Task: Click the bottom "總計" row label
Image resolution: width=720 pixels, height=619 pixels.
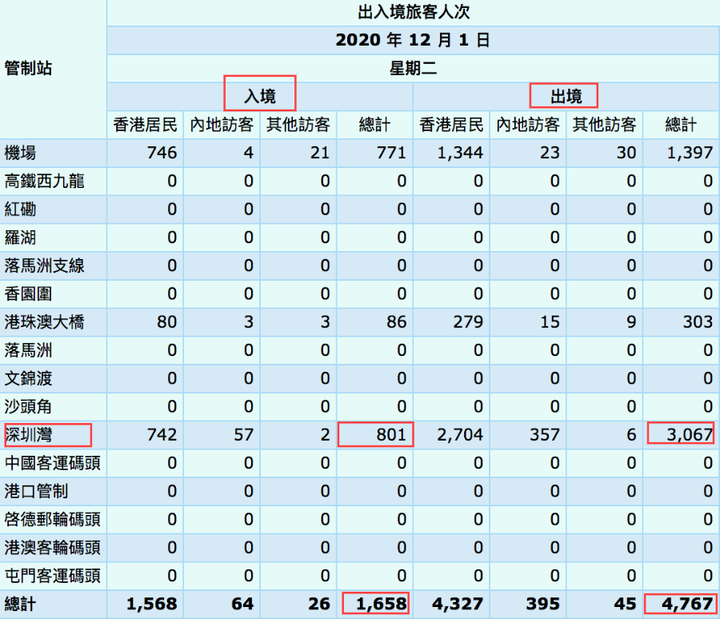Action: (20, 604)
